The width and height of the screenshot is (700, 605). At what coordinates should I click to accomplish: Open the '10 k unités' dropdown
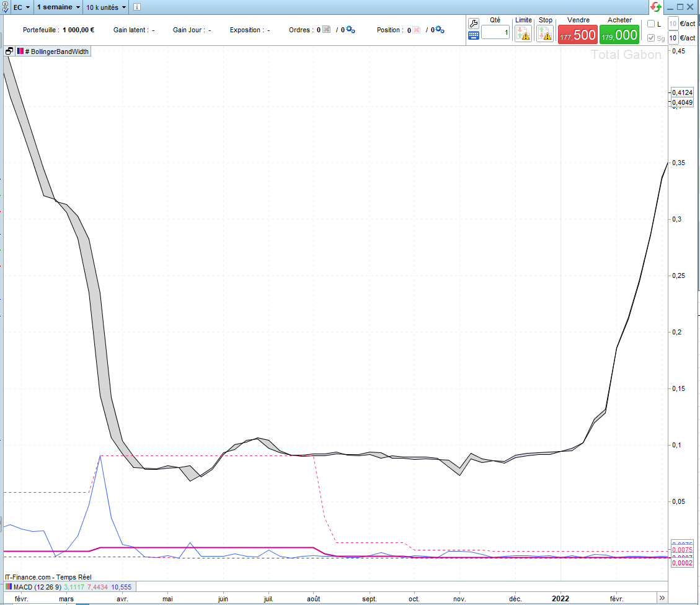click(x=106, y=7)
